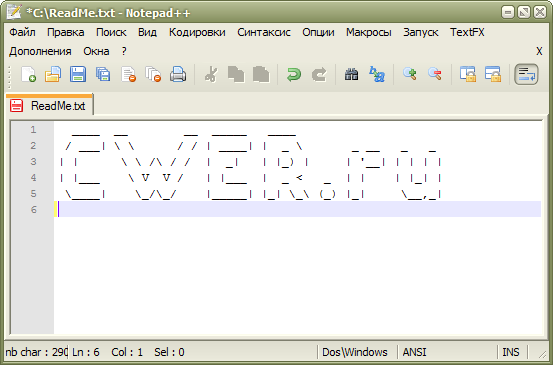This screenshot has width=553, height=365.
Task: Print the document using printer icon
Action: [x=178, y=74]
